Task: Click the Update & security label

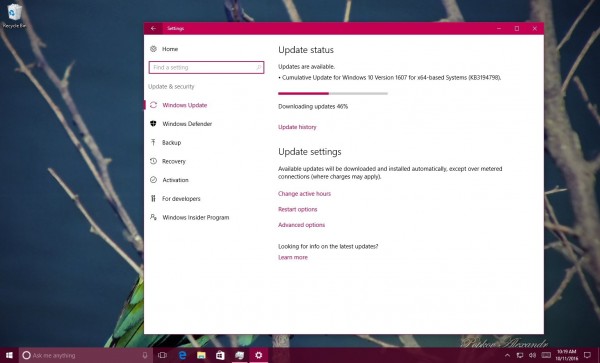Action: coord(171,86)
